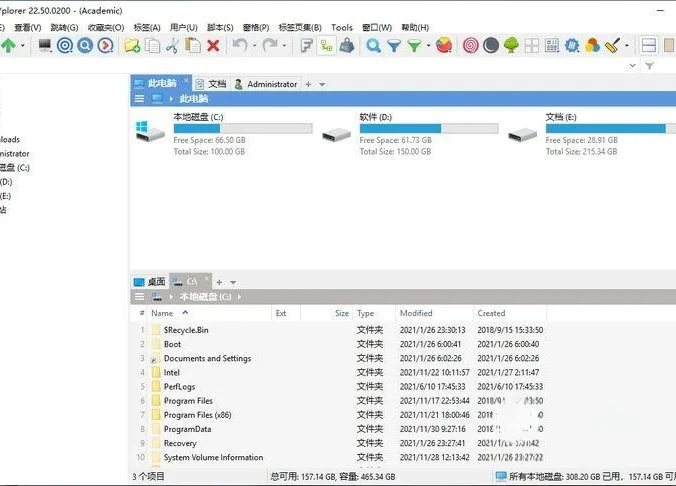Click the 本地磁盘 (C:) usage bar
Image resolution: width=676 pixels, height=486 pixels.
click(x=243, y=128)
